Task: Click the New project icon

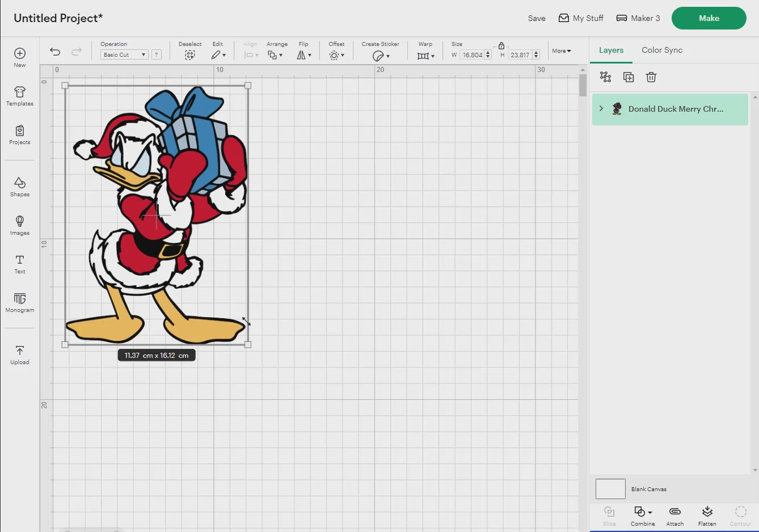Action: 20,53
